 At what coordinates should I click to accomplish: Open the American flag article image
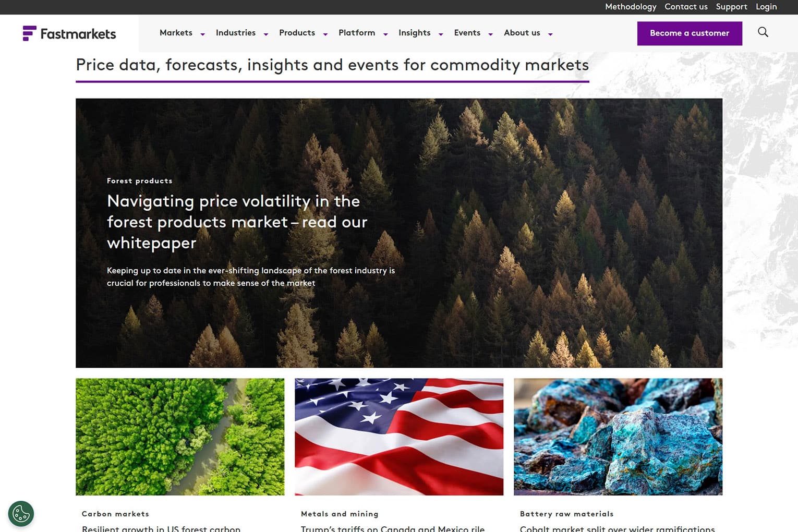pos(399,437)
